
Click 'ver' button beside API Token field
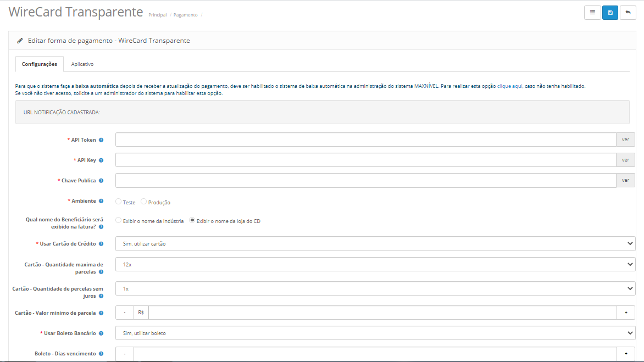(625, 140)
